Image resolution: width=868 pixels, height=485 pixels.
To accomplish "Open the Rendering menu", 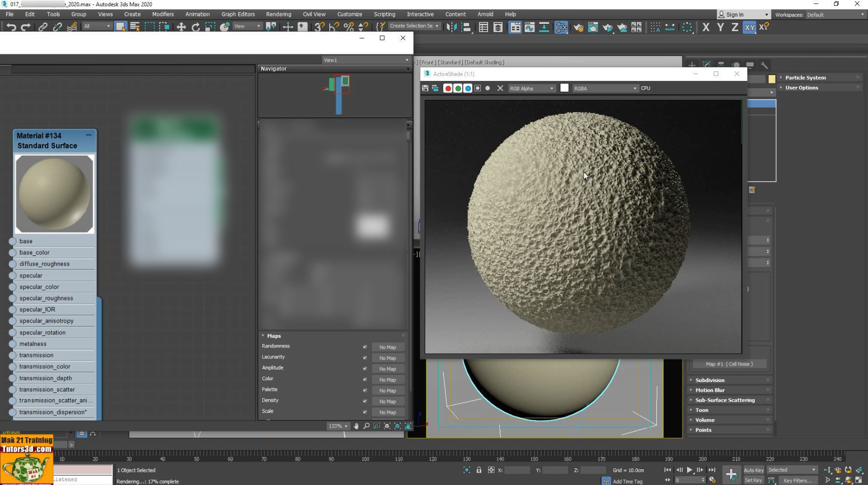I will coord(278,14).
